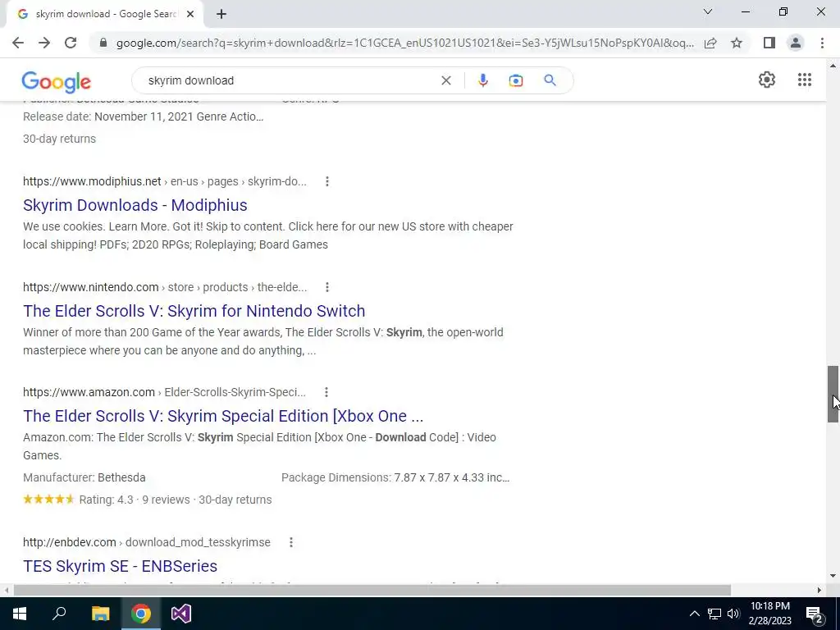The height and width of the screenshot is (630, 840).
Task: Open Visual Studio from the taskbar
Action: click(181, 614)
